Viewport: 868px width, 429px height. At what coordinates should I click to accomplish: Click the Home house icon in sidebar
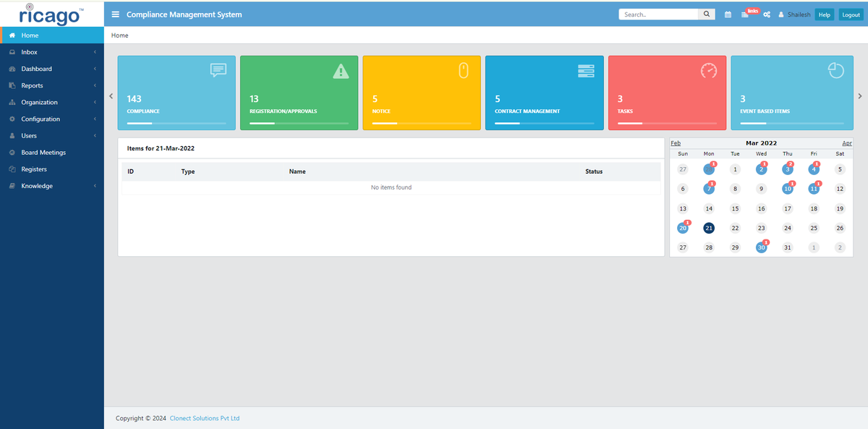coord(13,35)
